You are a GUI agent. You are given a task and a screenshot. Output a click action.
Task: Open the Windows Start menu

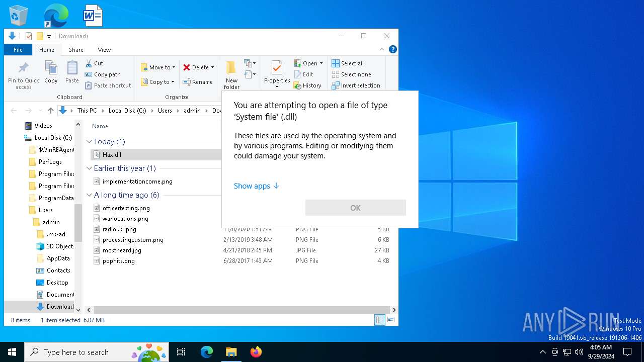[12, 352]
